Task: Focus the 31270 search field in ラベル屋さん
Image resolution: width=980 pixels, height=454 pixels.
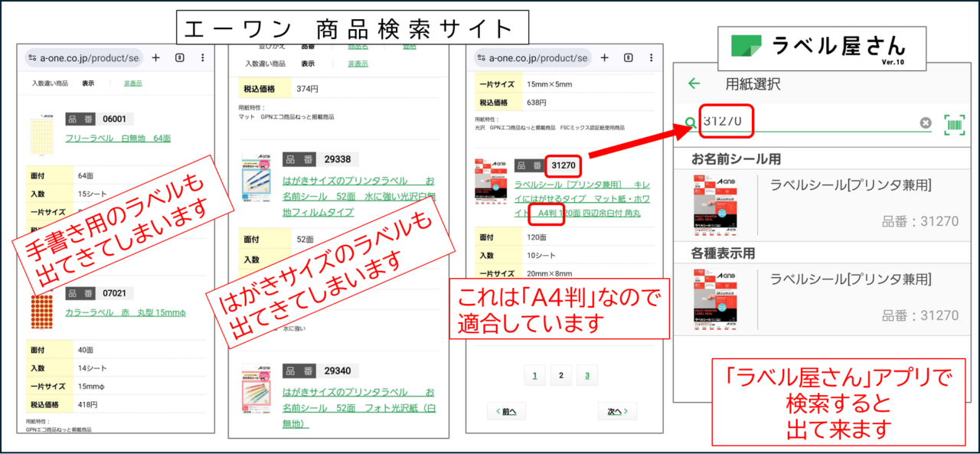Action: (x=808, y=122)
